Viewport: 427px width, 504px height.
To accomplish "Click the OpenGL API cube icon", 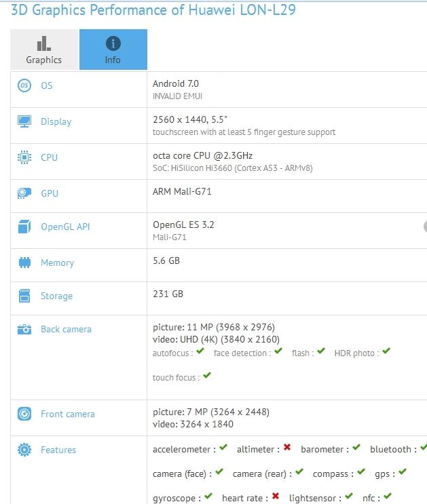I will (x=24, y=227).
